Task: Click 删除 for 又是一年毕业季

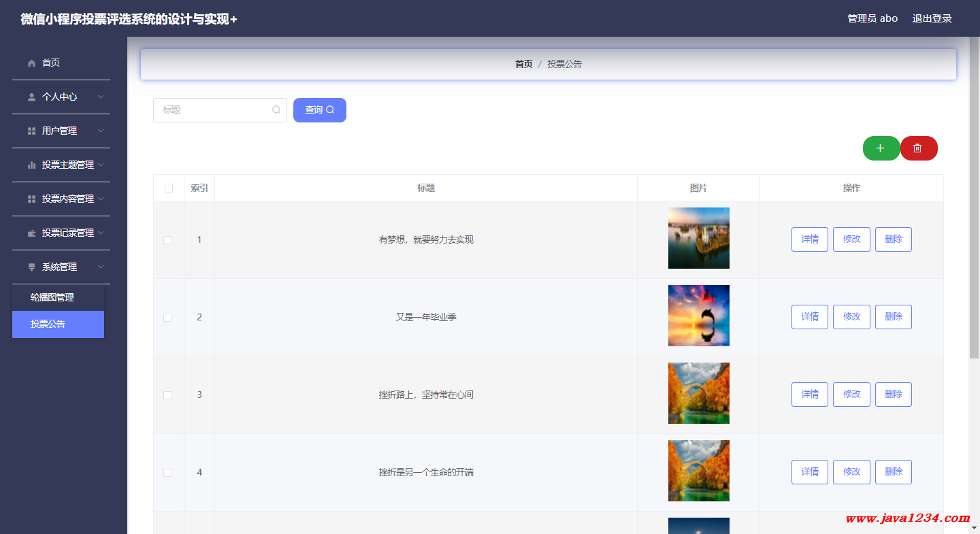Action: (894, 317)
